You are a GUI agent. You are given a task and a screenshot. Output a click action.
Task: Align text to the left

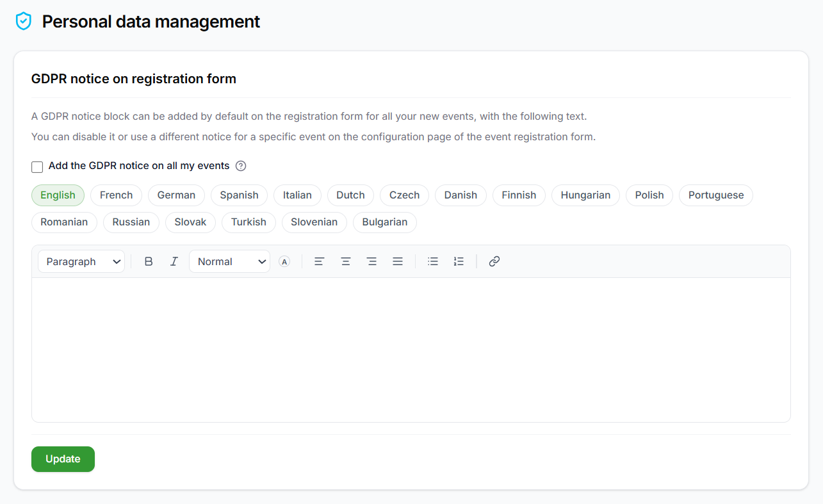pyautogui.click(x=319, y=261)
